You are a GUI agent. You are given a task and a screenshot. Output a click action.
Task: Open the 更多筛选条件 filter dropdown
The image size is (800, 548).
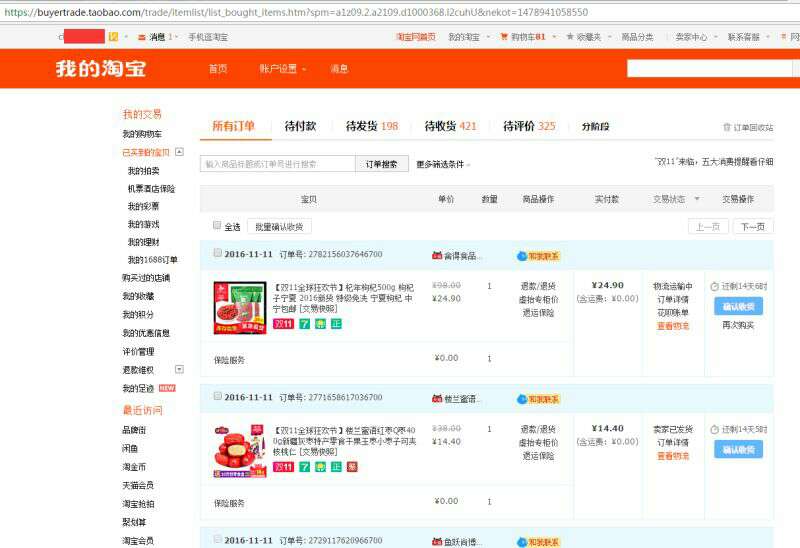click(x=443, y=164)
